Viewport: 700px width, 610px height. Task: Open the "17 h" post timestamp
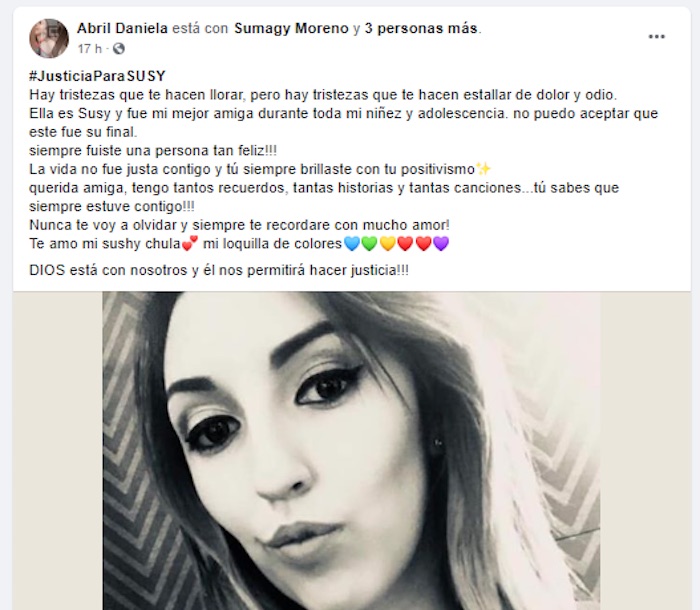90,49
